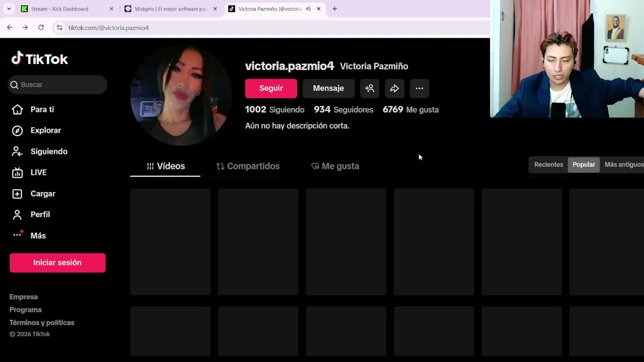Sort videos by Popular
644x362 pixels.
[584, 165]
